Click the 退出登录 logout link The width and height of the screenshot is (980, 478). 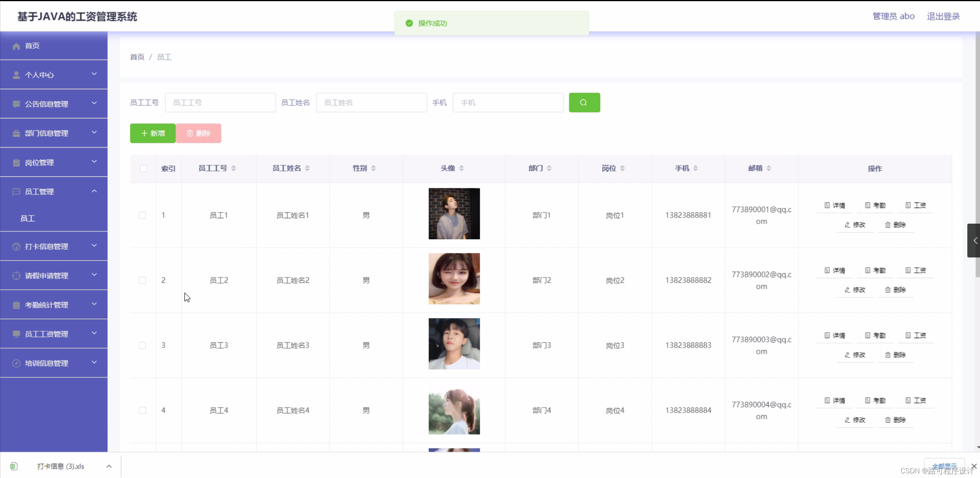(x=943, y=16)
